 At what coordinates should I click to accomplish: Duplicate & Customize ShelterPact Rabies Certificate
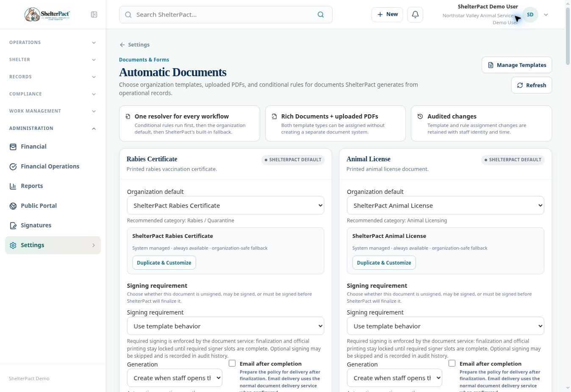[164, 262]
